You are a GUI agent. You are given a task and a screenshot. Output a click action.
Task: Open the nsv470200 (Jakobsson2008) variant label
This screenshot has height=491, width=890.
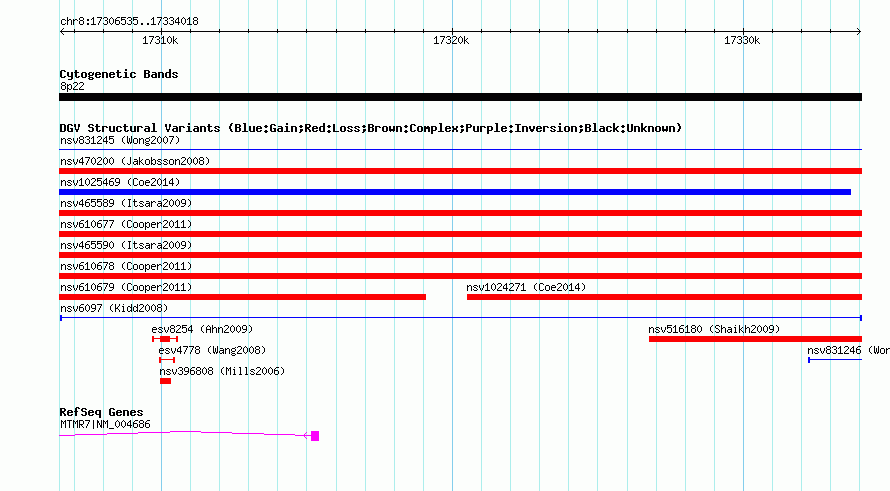(135, 161)
